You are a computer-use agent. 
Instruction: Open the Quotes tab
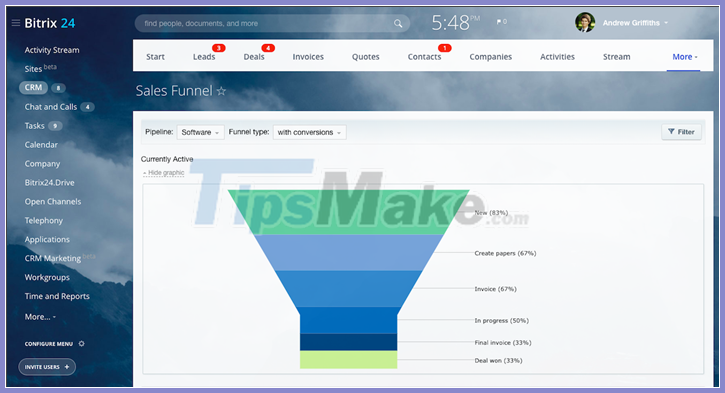pos(365,57)
